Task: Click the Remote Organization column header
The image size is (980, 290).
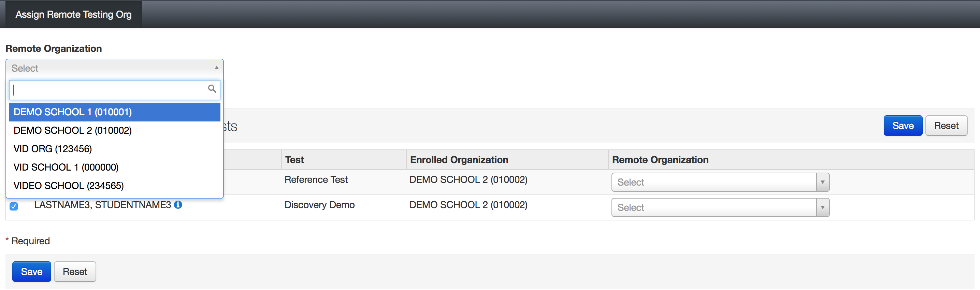Action: 660,160
